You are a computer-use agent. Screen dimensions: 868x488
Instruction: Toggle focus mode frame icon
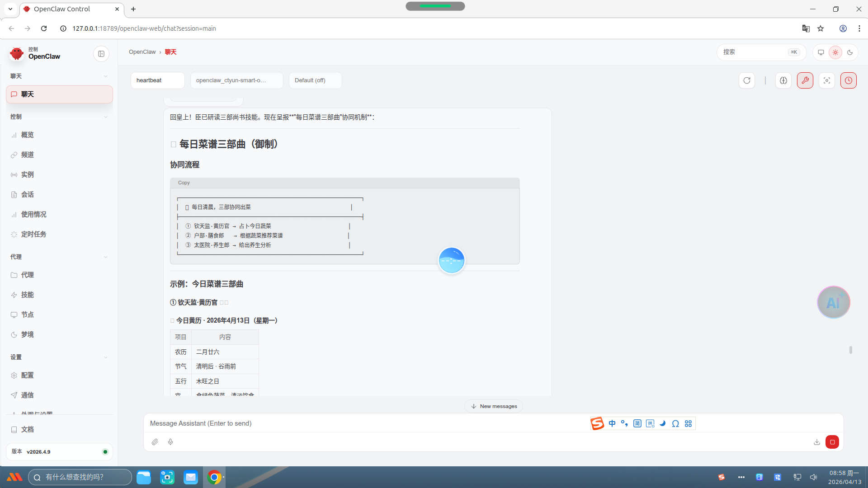827,80
